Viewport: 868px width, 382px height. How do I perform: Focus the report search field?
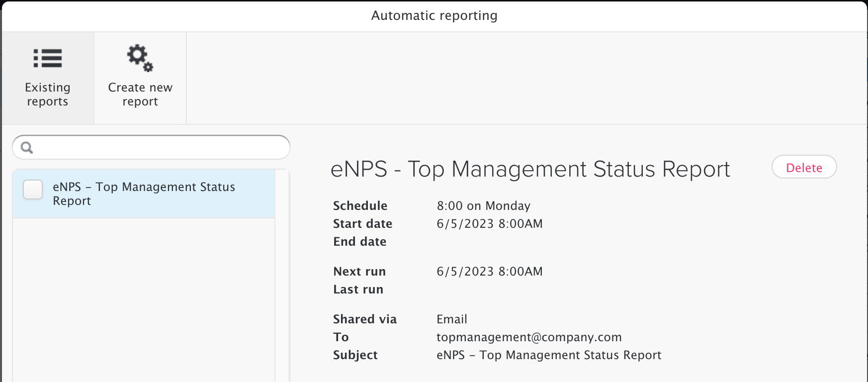click(x=151, y=147)
